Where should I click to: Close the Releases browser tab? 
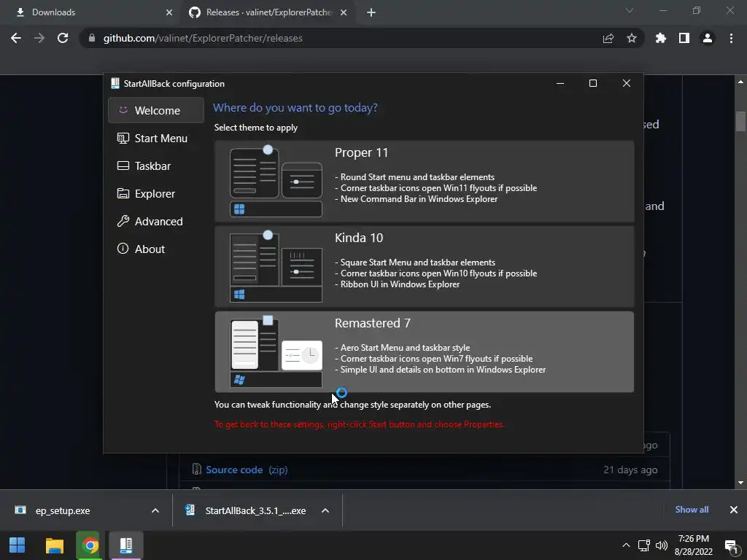pyautogui.click(x=344, y=12)
